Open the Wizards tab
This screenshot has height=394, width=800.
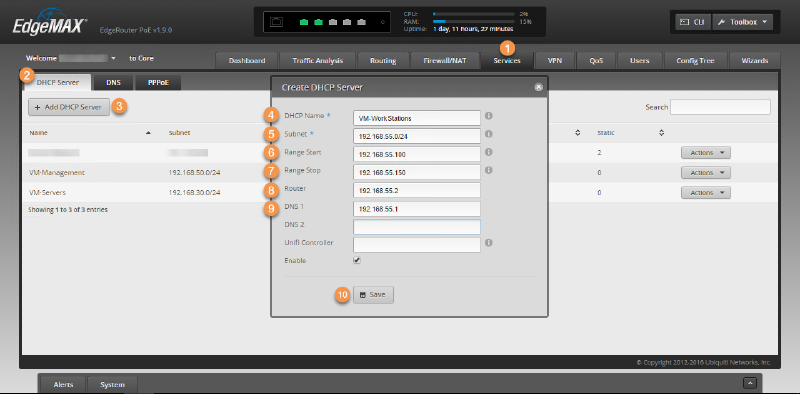click(x=755, y=60)
